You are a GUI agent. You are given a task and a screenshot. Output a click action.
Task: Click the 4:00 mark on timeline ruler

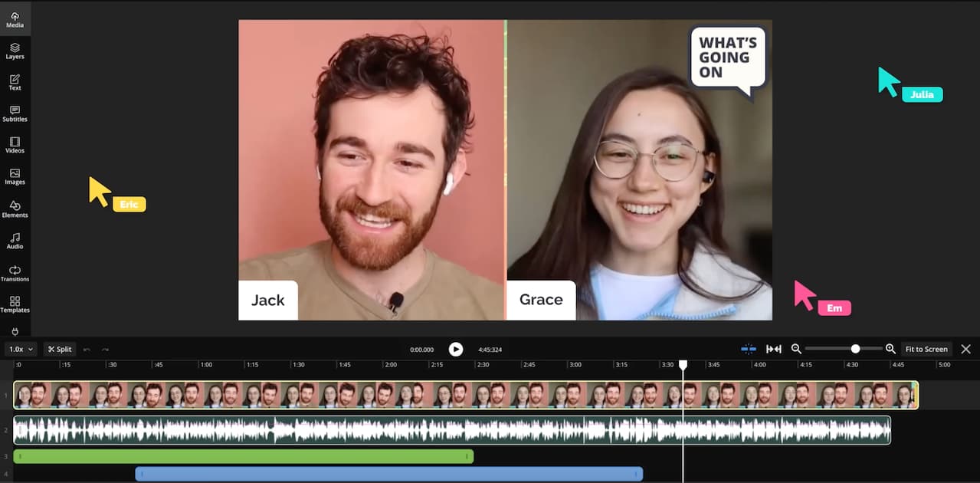pos(759,365)
